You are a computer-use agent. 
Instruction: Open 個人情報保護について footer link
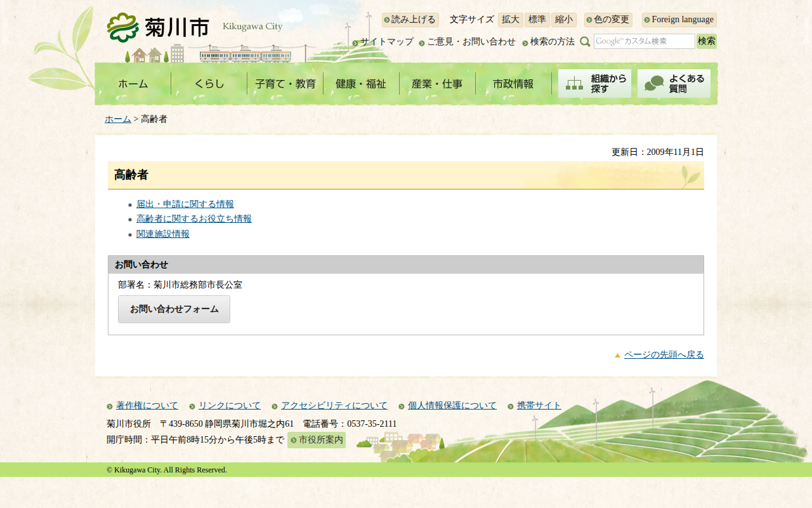(452, 406)
